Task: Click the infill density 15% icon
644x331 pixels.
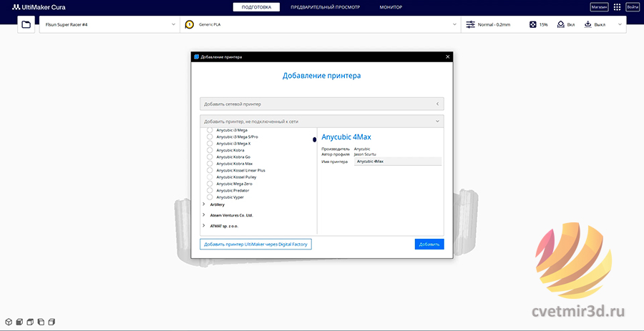Action: [x=532, y=24]
